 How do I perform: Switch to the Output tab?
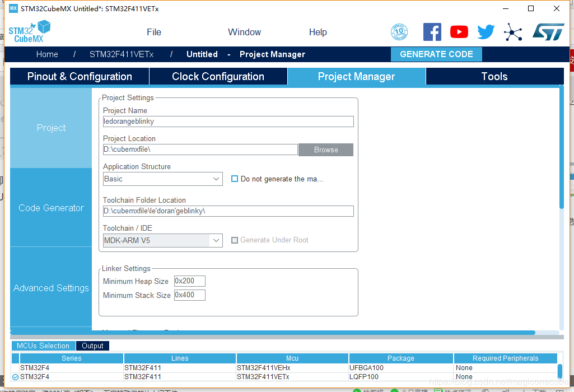click(x=92, y=346)
